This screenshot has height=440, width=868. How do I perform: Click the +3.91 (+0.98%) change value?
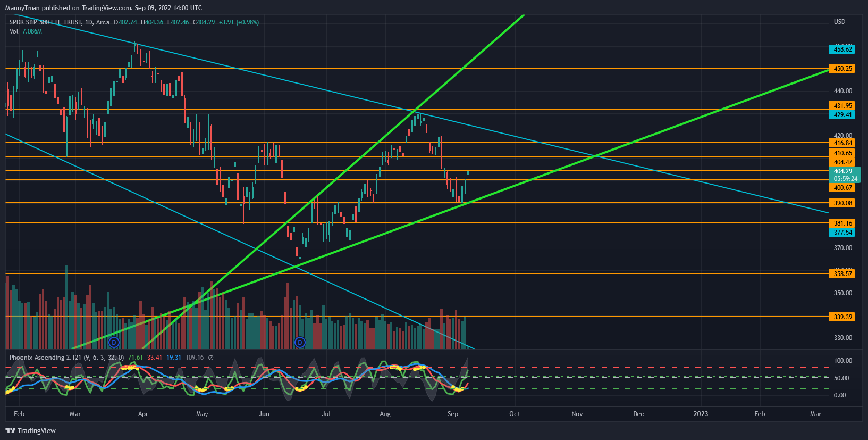tap(239, 22)
